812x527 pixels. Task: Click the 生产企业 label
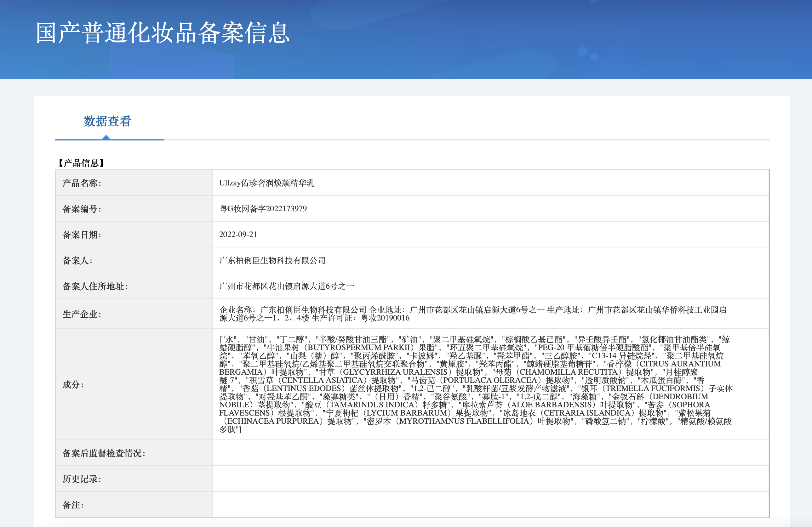click(82, 314)
